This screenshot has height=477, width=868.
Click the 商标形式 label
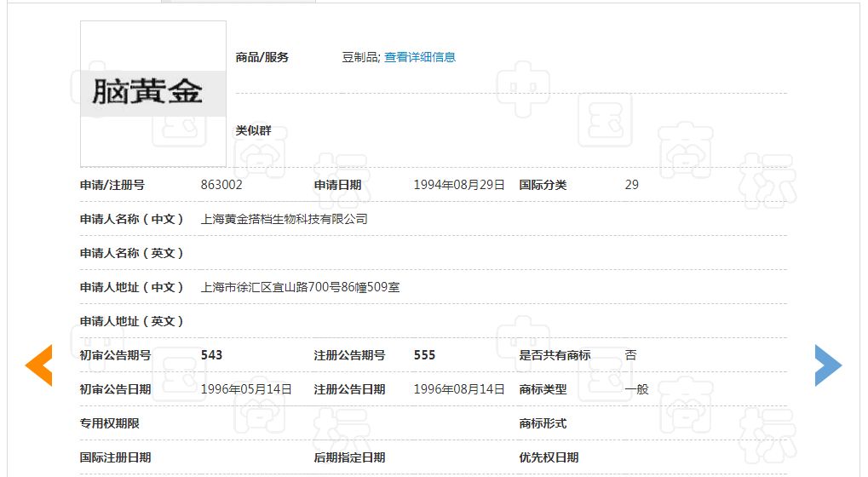click(x=543, y=423)
